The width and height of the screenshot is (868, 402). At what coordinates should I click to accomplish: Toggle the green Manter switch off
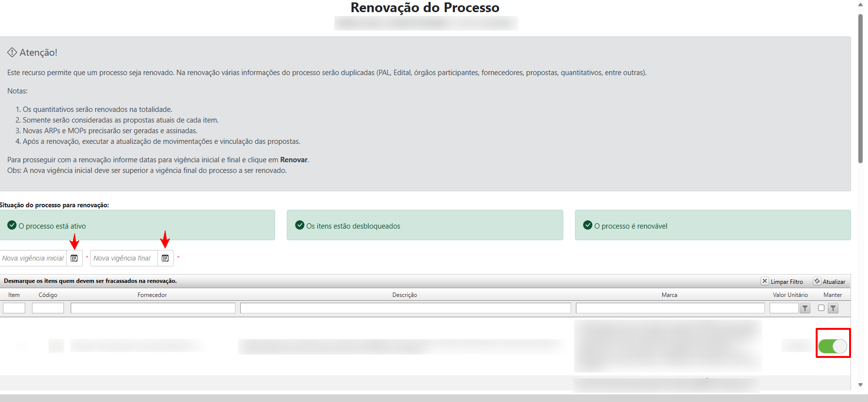click(832, 346)
